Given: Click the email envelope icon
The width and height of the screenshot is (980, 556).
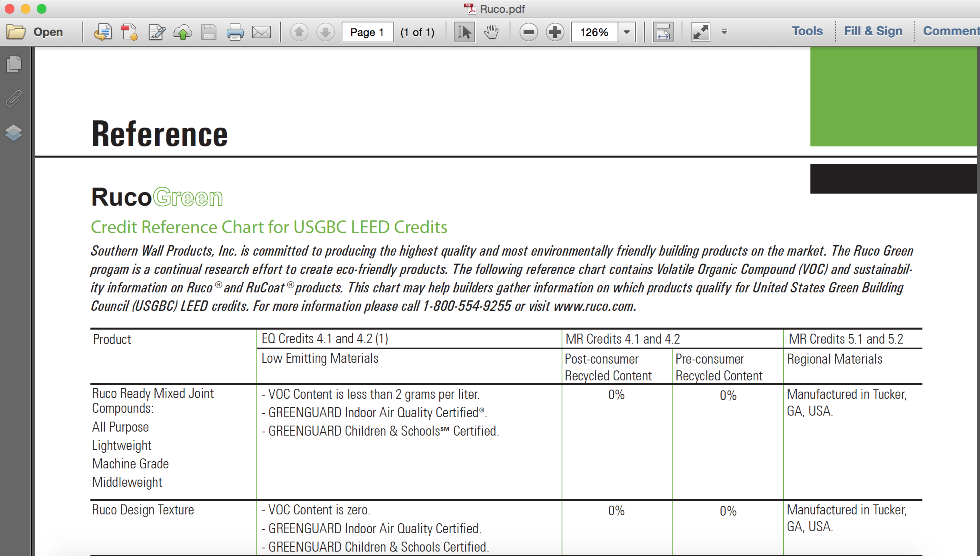Looking at the screenshot, I should [x=262, y=32].
